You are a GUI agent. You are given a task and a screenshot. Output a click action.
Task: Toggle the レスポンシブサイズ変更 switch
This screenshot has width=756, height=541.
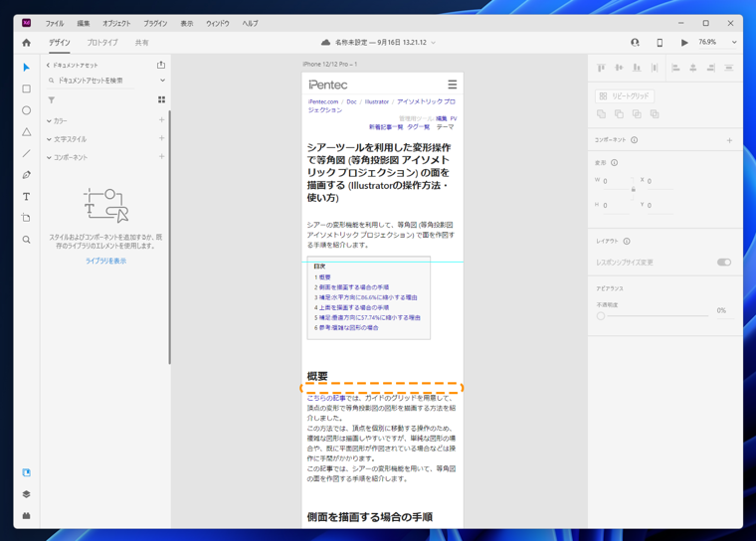(x=724, y=263)
